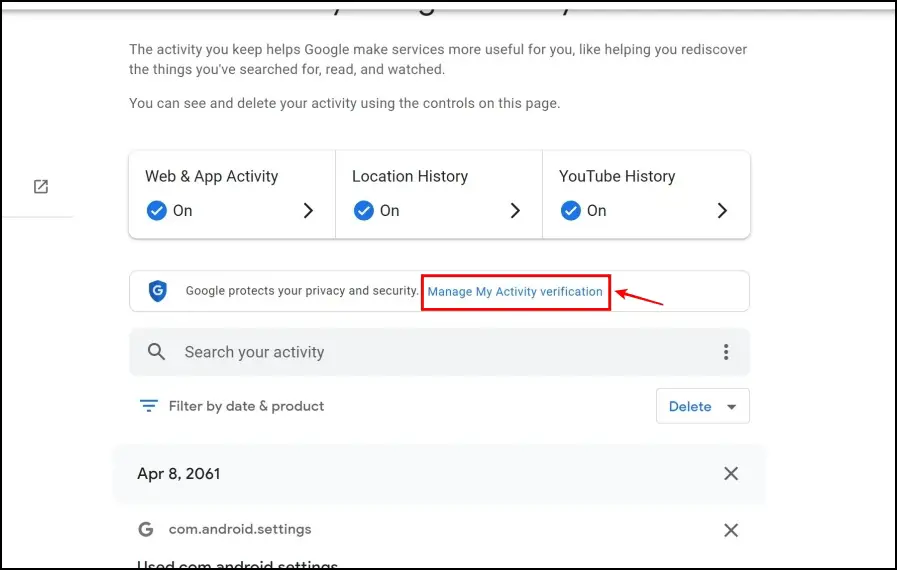Expand Location History chevron

pos(515,211)
